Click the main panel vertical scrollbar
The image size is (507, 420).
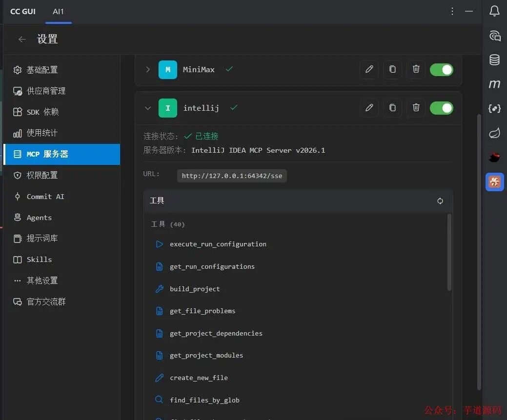pos(479,252)
